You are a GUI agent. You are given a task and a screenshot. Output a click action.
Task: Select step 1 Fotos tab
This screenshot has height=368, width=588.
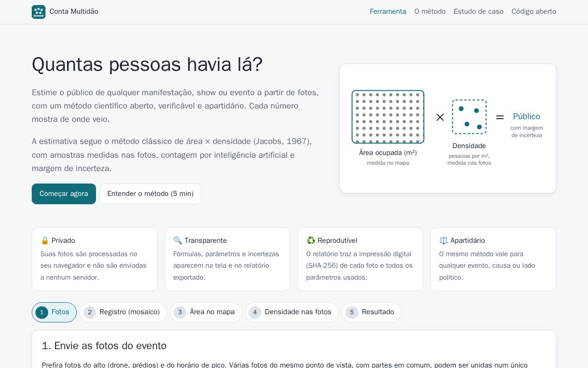[x=54, y=312]
